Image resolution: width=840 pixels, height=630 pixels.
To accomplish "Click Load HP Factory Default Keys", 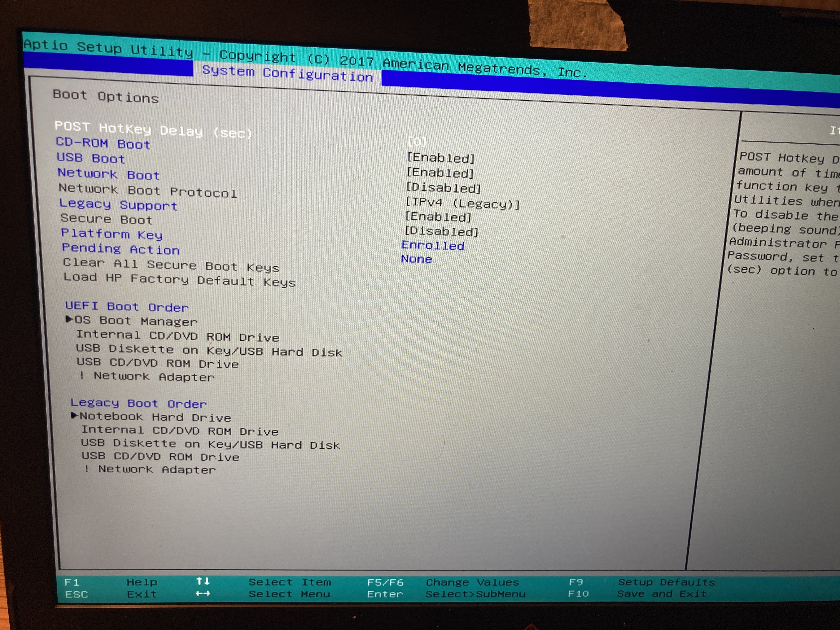I will click(179, 280).
